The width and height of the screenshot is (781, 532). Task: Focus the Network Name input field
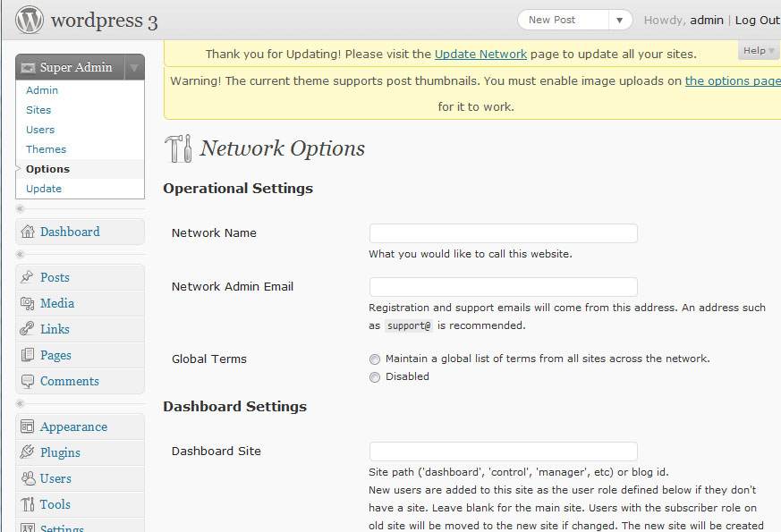tap(503, 233)
